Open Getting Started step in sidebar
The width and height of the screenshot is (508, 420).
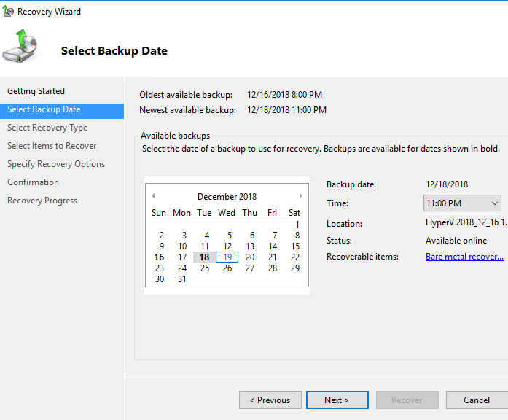(36, 91)
